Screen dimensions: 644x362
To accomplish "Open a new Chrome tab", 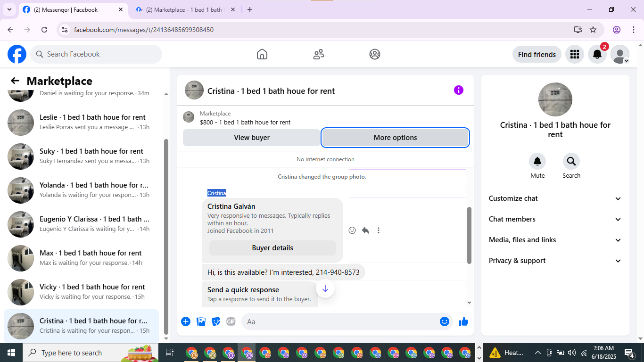I will [250, 9].
